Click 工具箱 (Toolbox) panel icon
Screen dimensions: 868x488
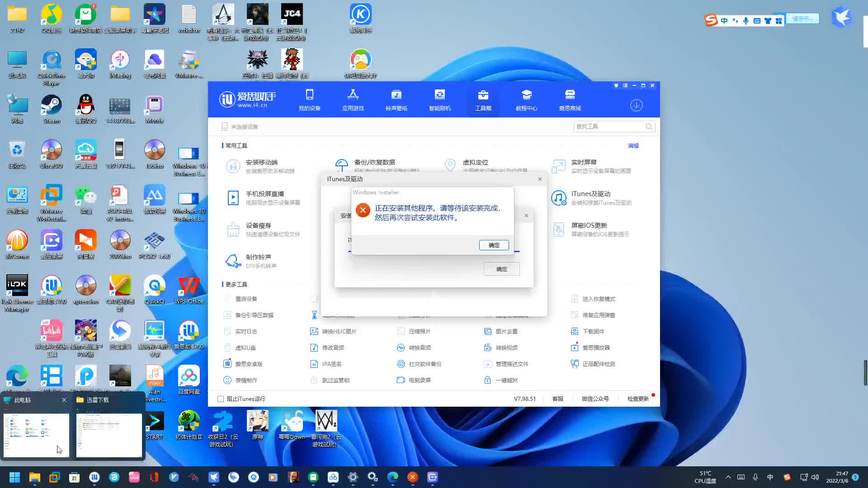[483, 99]
